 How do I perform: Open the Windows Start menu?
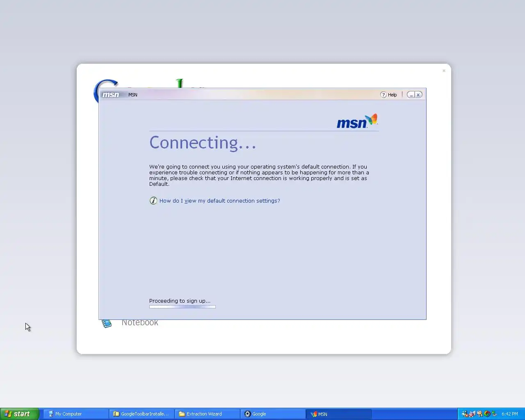pyautogui.click(x=19, y=414)
